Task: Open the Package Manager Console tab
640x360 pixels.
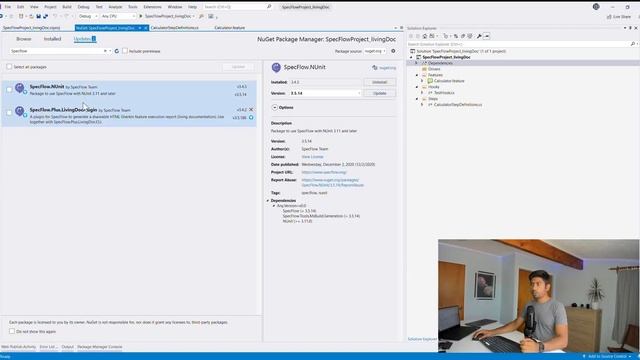Action: click(100, 347)
